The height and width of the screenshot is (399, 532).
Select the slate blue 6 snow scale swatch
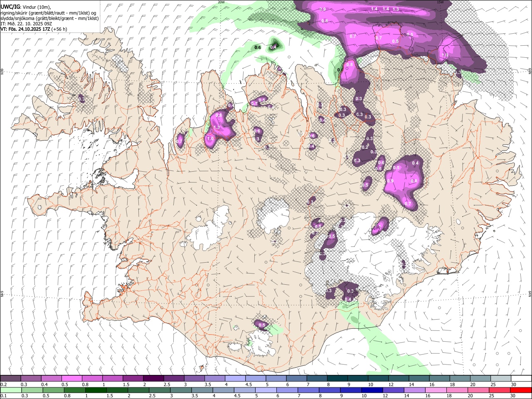296,379
